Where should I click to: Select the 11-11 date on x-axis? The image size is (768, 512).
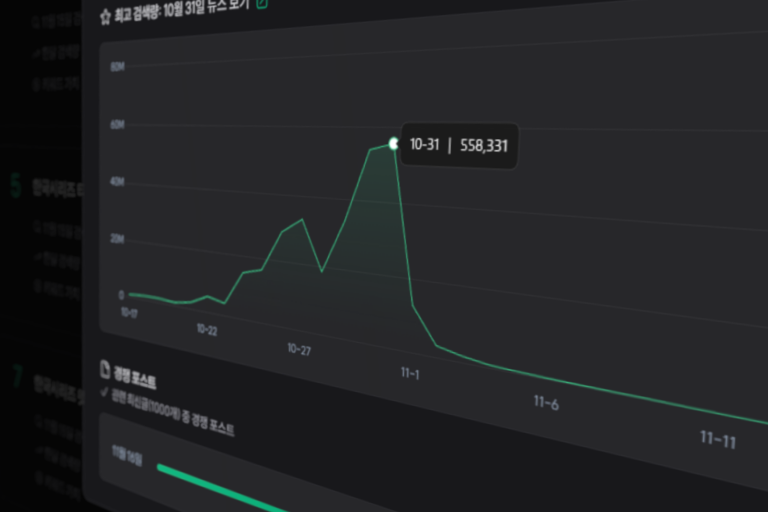[x=718, y=439]
